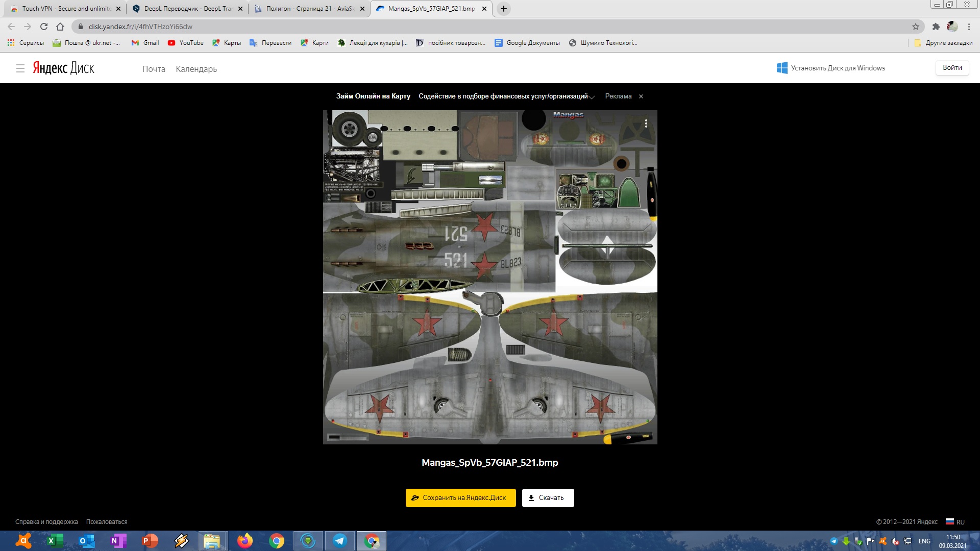980x551 pixels.
Task: Open the Chrome three-dot menu
Action: pyautogui.click(x=969, y=27)
